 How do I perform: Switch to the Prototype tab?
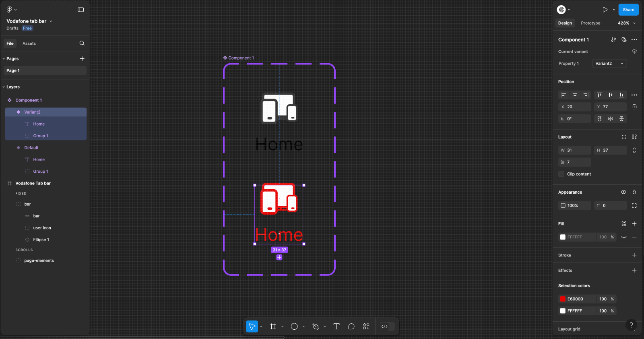tap(590, 23)
